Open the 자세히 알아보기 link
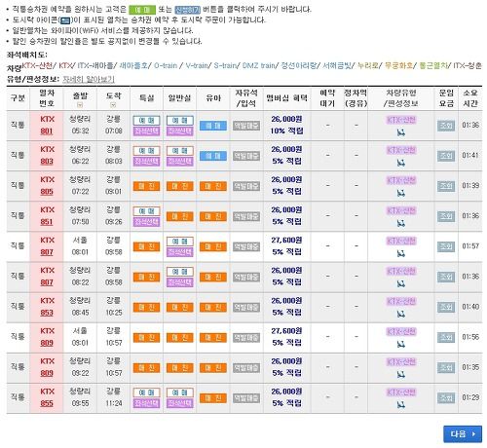 click(89, 79)
